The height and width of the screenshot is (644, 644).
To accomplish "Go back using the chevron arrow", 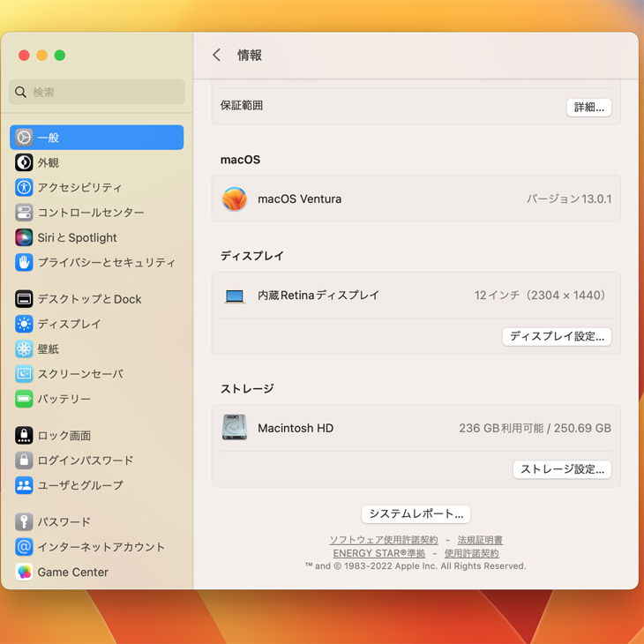I will point(217,55).
